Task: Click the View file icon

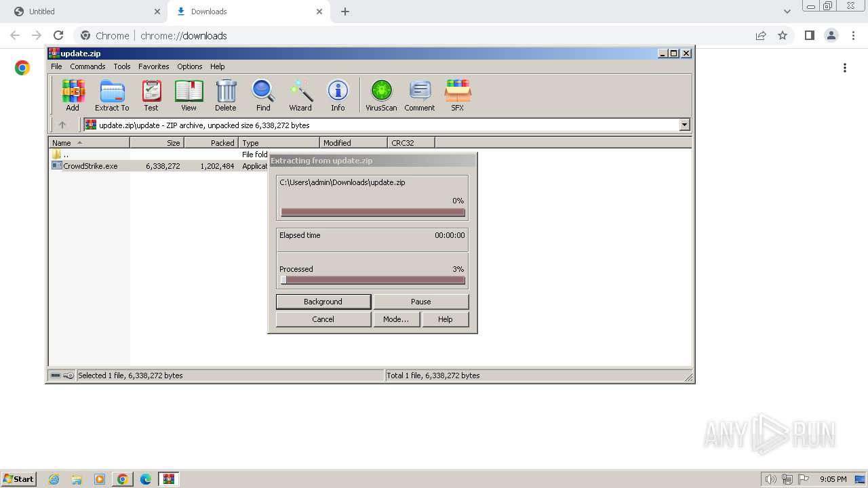Action: pos(189,95)
